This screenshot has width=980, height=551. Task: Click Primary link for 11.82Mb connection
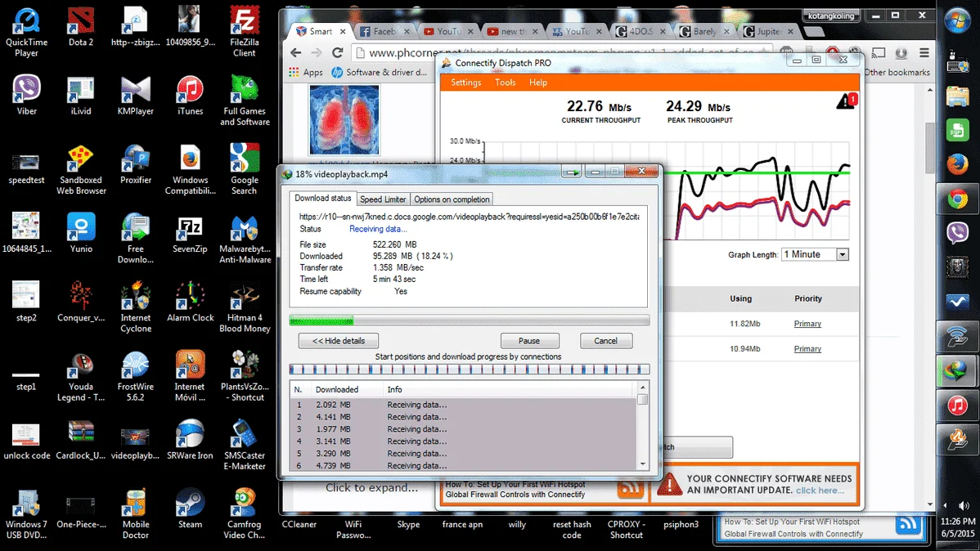[807, 324]
